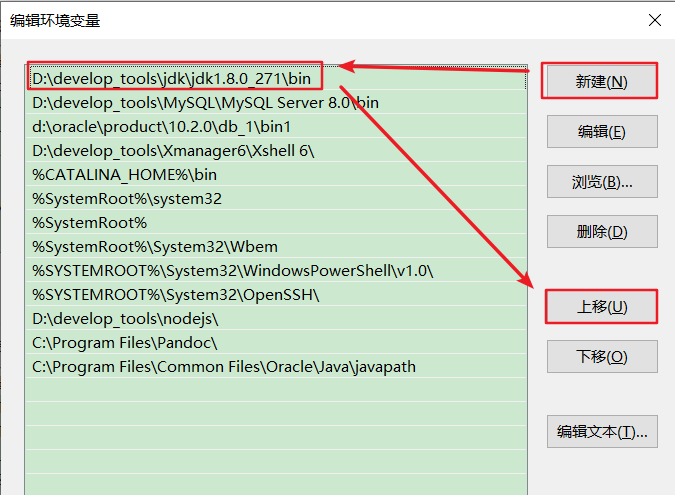Select the WindowsPowerShell\v1.0\ entry
This screenshot has width=675, height=495.
tap(276, 271)
